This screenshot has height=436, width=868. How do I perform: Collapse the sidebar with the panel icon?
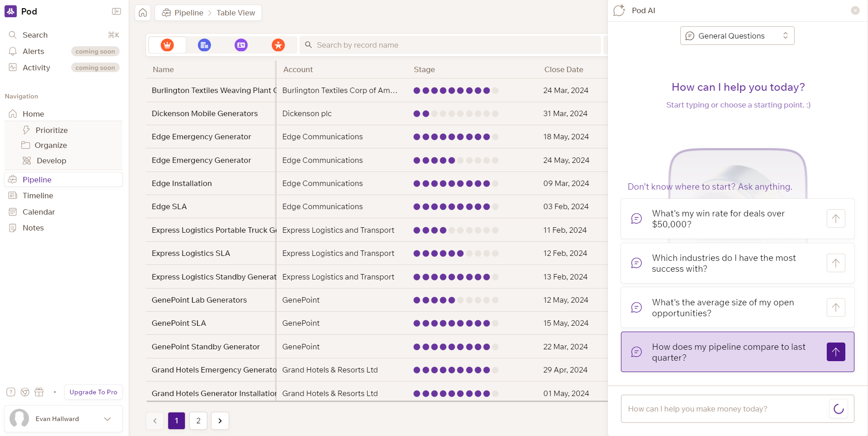[116, 11]
